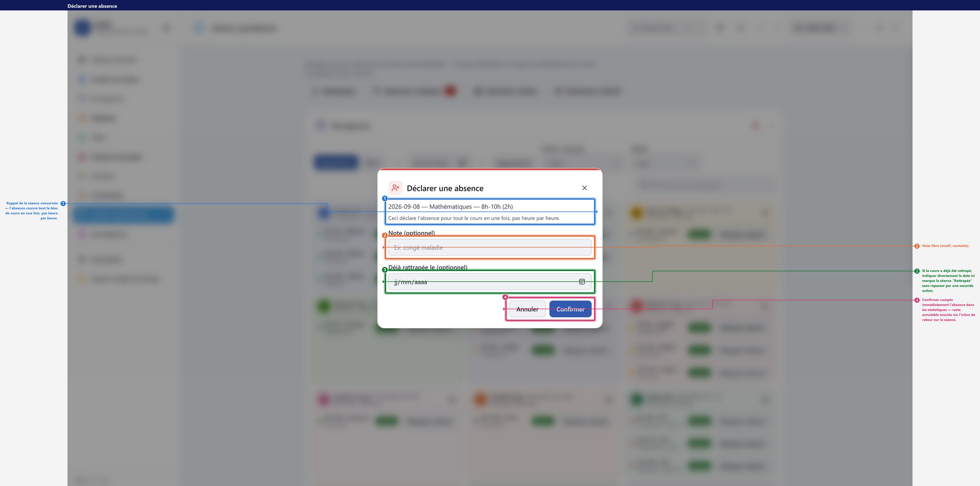
Task: Click the absence person icon beside dialog title
Action: (x=395, y=188)
